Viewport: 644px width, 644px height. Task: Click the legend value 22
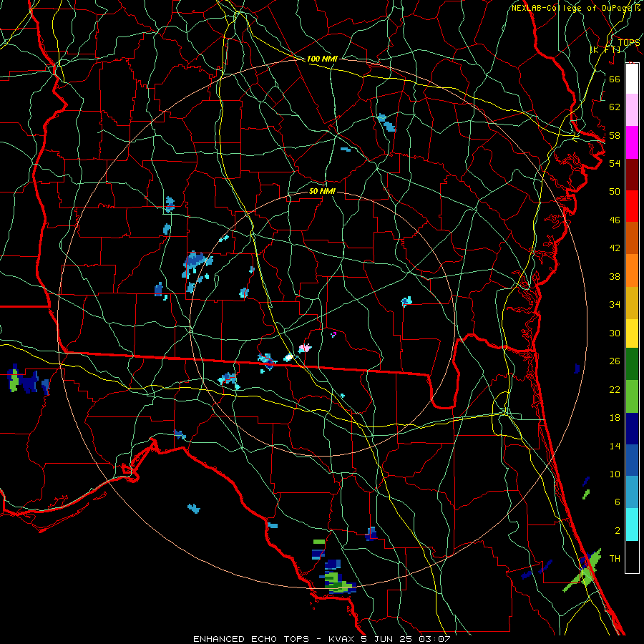coord(615,389)
